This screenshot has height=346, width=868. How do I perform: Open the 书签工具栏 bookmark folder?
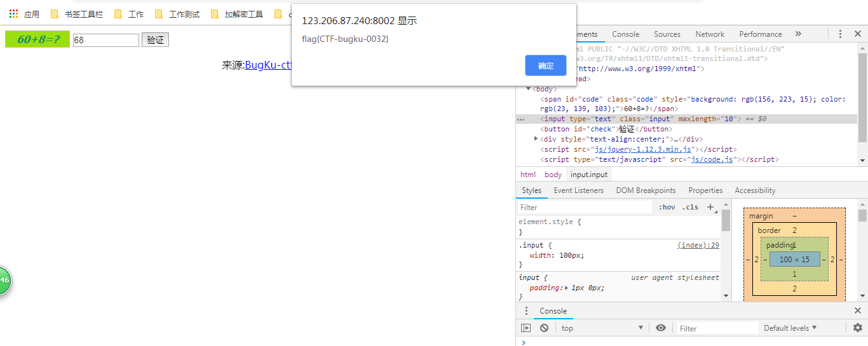coord(77,14)
